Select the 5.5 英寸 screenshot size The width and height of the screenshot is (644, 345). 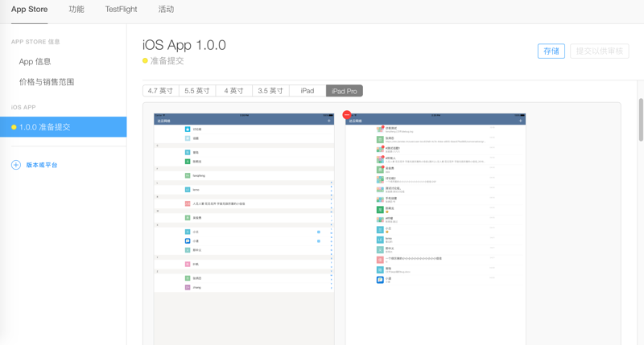pos(197,91)
